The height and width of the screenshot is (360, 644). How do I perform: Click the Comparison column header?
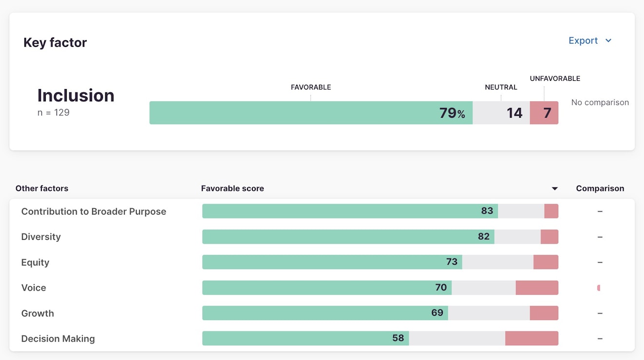coord(600,189)
